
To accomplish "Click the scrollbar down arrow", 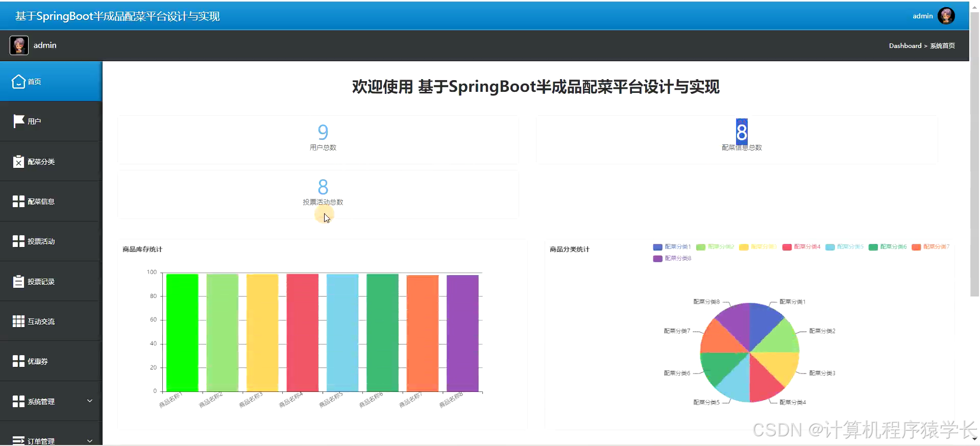I will pos(974,438).
